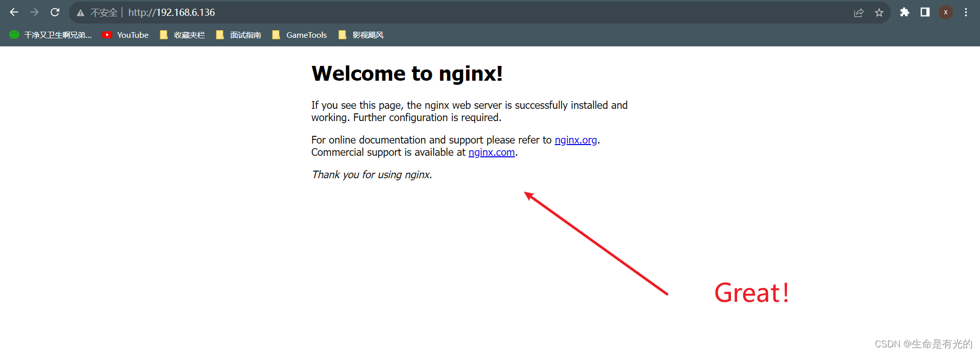Screen dimensions: 980x354
Task: Share this page via the share icon
Action: click(x=859, y=13)
